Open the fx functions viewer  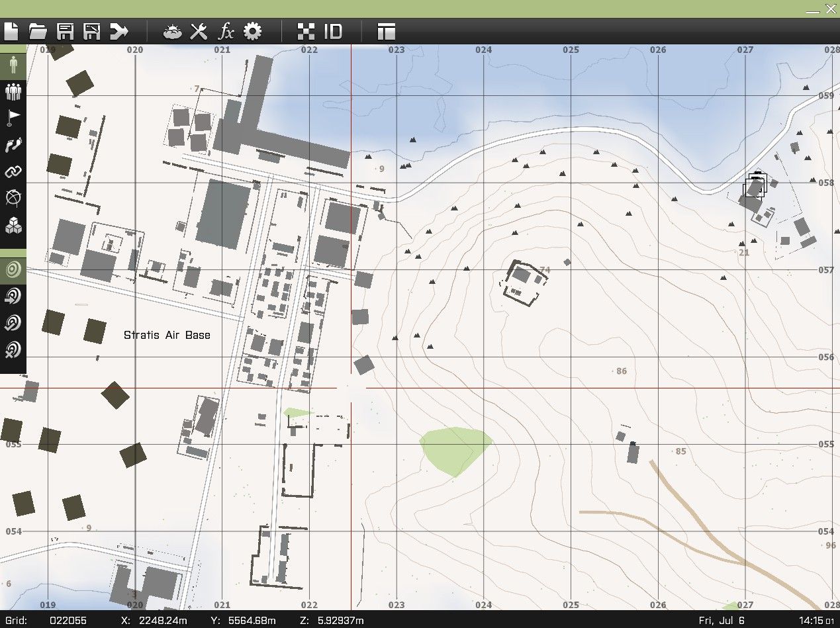point(226,31)
